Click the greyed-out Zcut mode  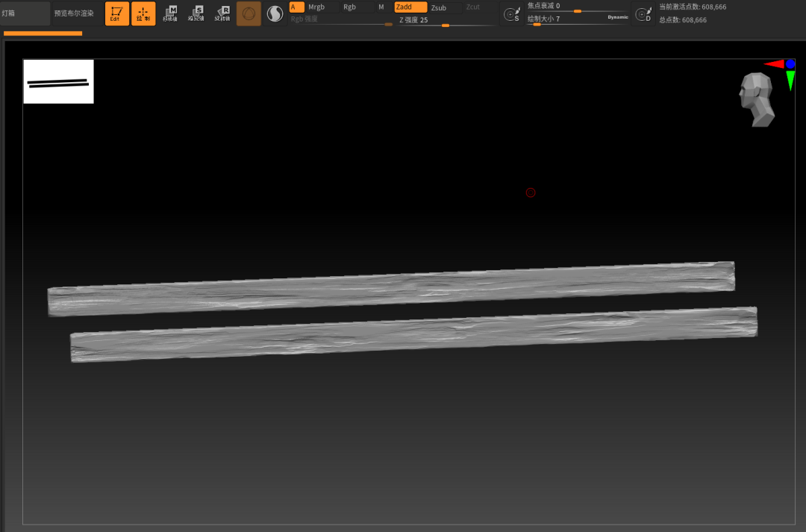point(473,7)
